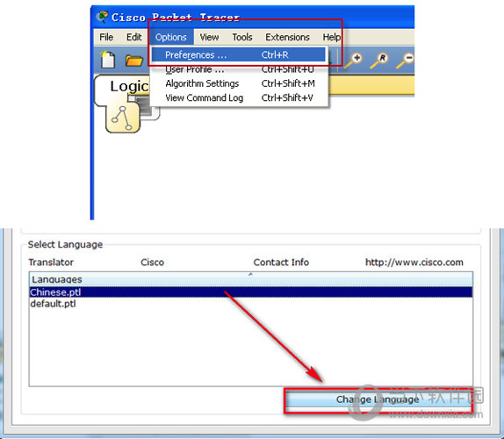This screenshot has width=504, height=439.
Task: Select Chinese.ptl in the Languages list
Action: click(251, 292)
